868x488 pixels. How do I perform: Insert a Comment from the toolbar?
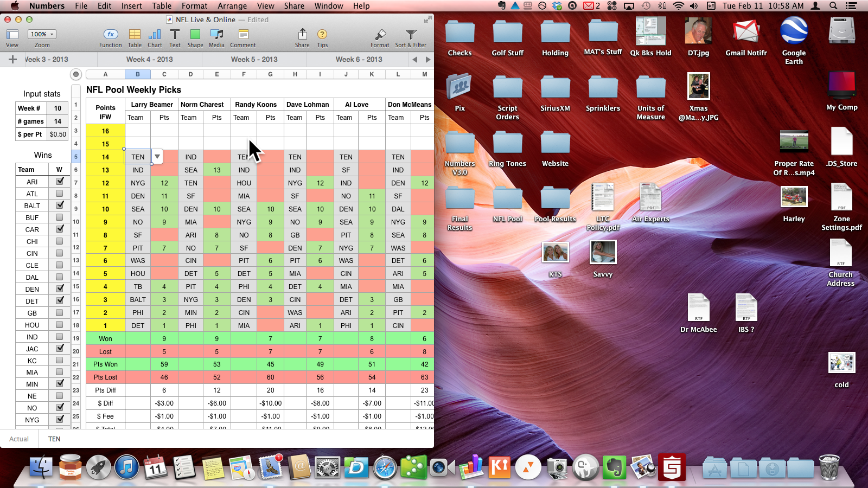point(243,35)
